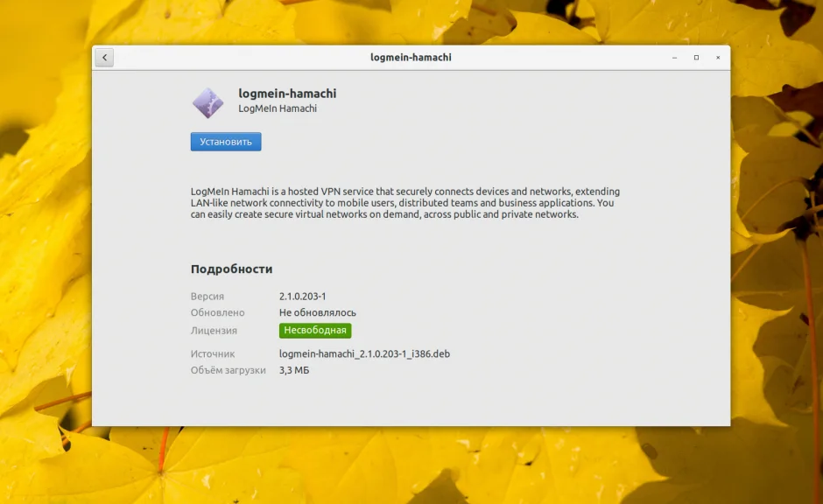Click the Лицензия label

(214, 331)
